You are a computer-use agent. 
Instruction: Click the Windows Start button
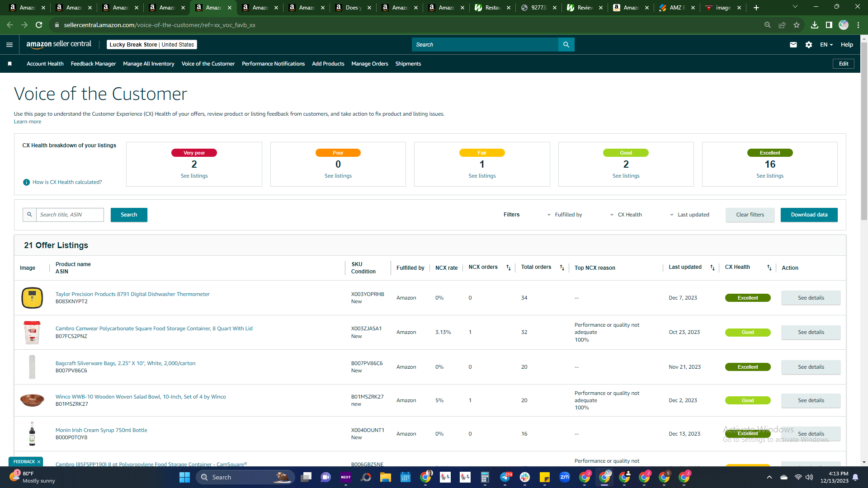point(184,477)
